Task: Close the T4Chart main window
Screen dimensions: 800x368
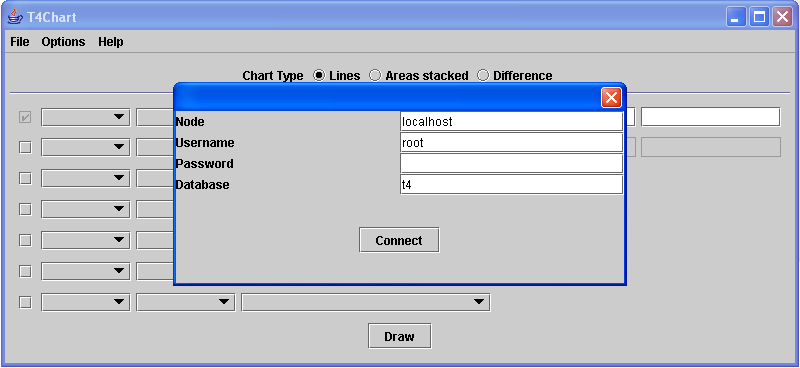Action: pos(782,17)
